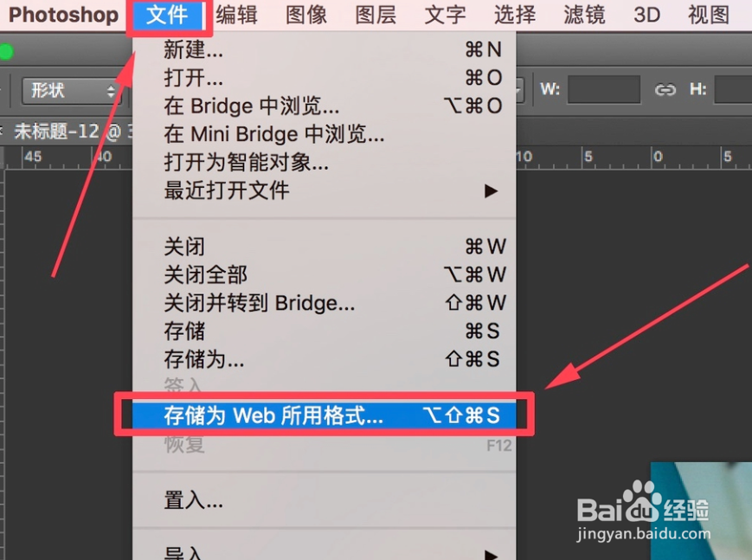Click the W width input field
This screenshot has height=560, width=752.
coord(604,89)
